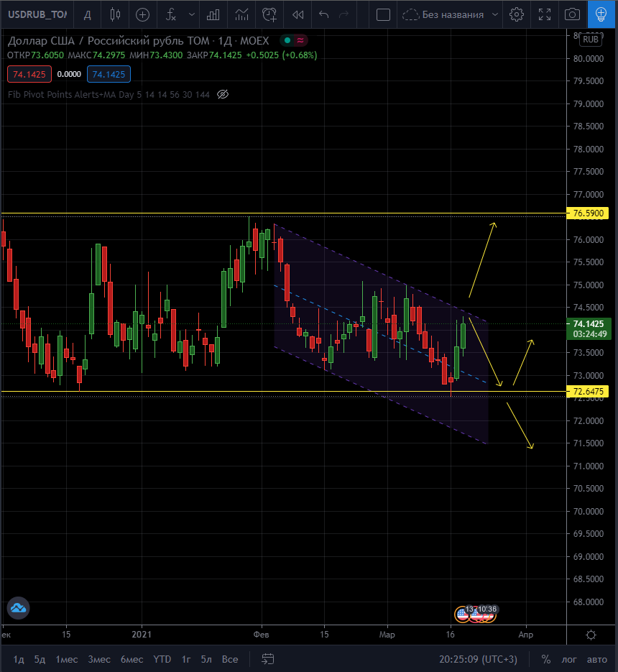Toggle the percent scale mode
The width and height of the screenshot is (618, 672).
tap(545, 659)
